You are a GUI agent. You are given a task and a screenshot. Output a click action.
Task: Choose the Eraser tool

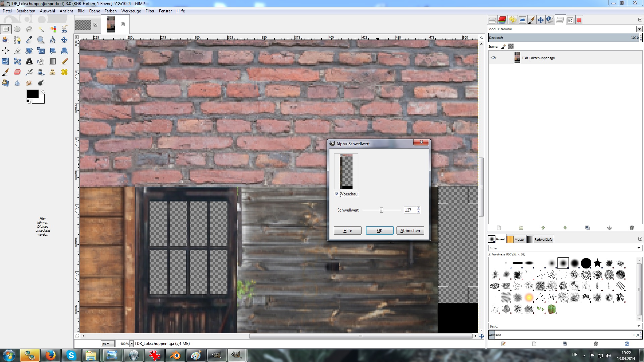coord(17,72)
